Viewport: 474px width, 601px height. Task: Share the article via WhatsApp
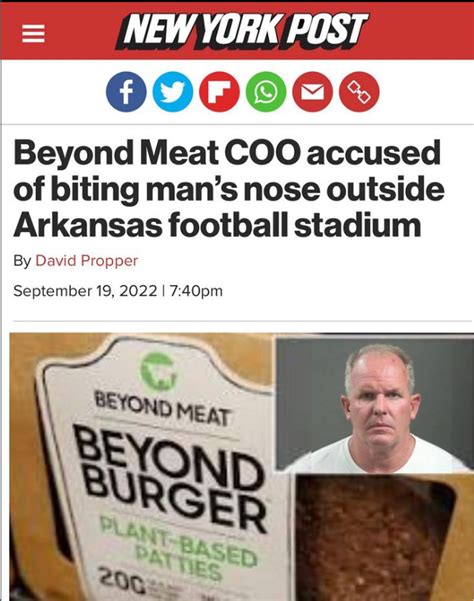266,92
